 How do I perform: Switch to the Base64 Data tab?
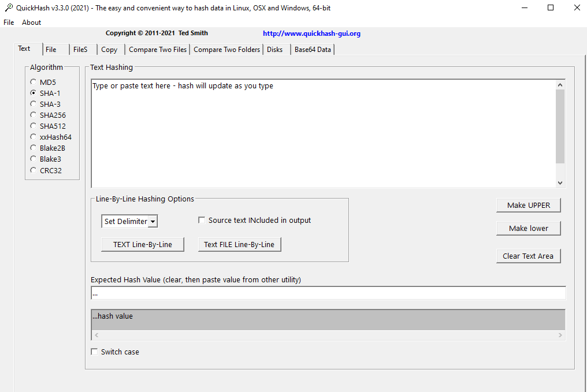point(313,50)
